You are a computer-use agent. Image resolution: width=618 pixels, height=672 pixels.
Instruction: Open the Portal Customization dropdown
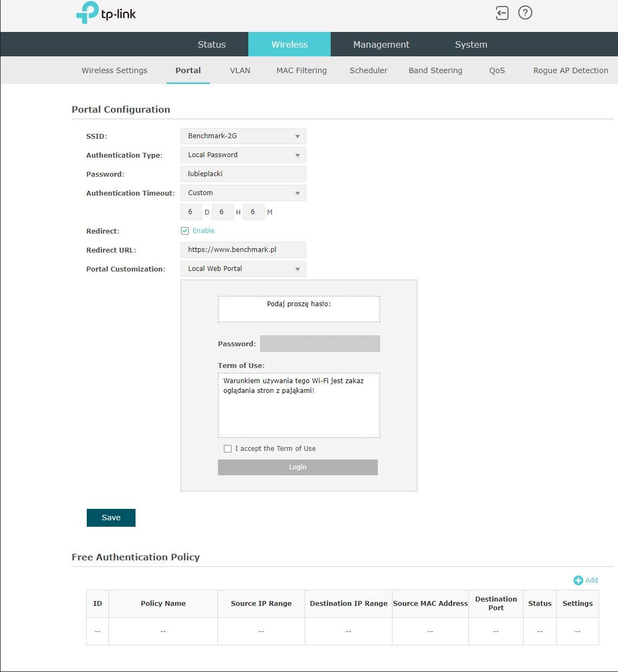click(243, 269)
